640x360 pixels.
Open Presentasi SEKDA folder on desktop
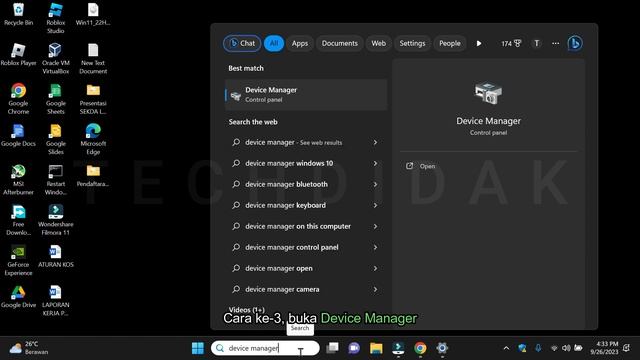click(x=93, y=99)
